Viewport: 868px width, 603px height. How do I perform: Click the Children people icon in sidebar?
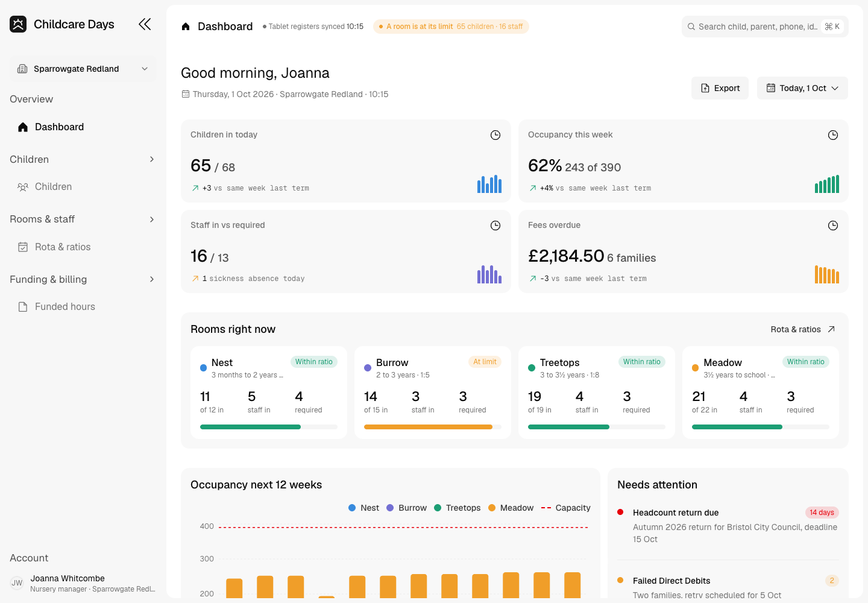click(23, 187)
